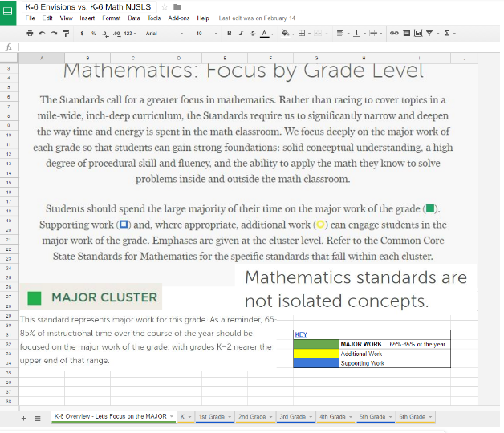This screenshot has height=433, width=504.
Task: Toggle italic formatting
Action: pyautogui.click(x=242, y=33)
